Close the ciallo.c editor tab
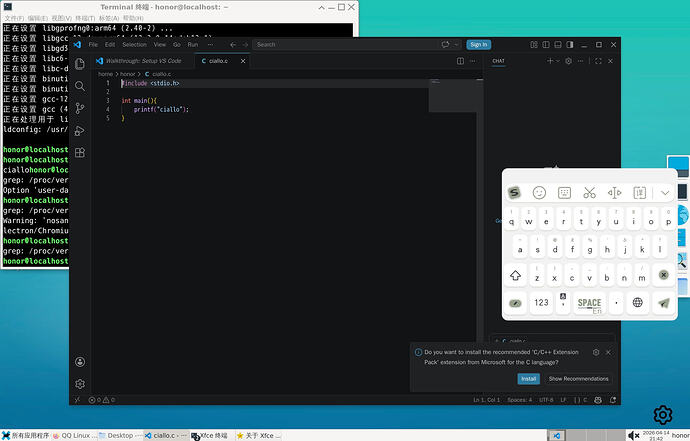This screenshot has height=441, width=690. [x=243, y=61]
